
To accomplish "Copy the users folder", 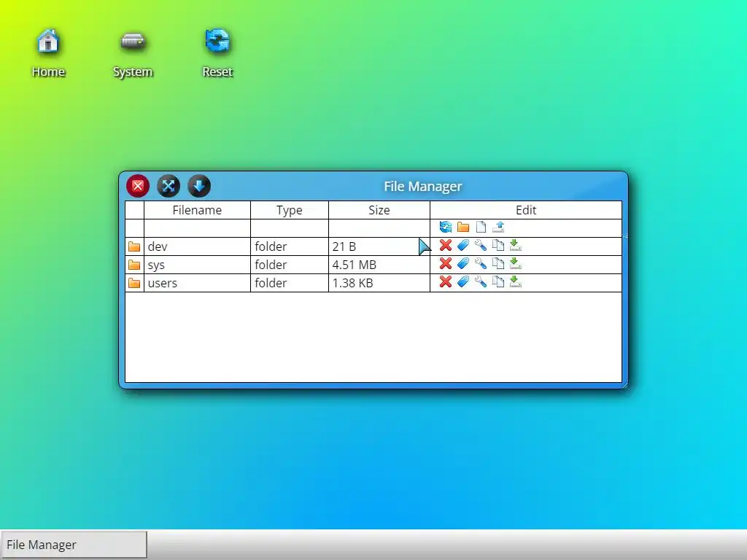I will (x=498, y=281).
